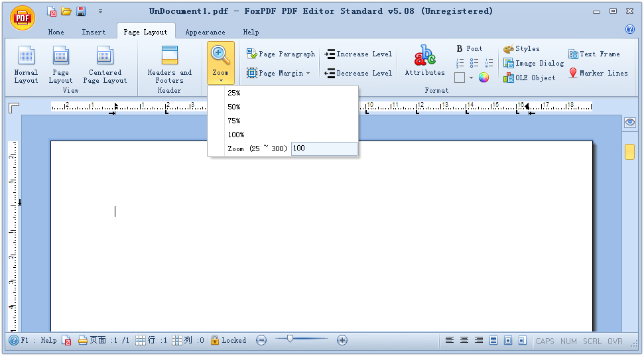The image size is (644, 356).
Task: Switch to the Insert tab
Action: coord(94,32)
